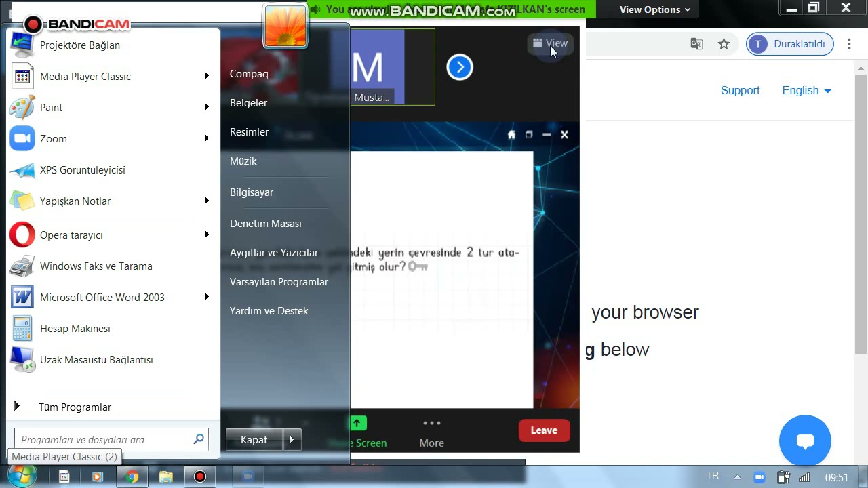Click the Chrome page vertical scrollbar

(x=861, y=213)
